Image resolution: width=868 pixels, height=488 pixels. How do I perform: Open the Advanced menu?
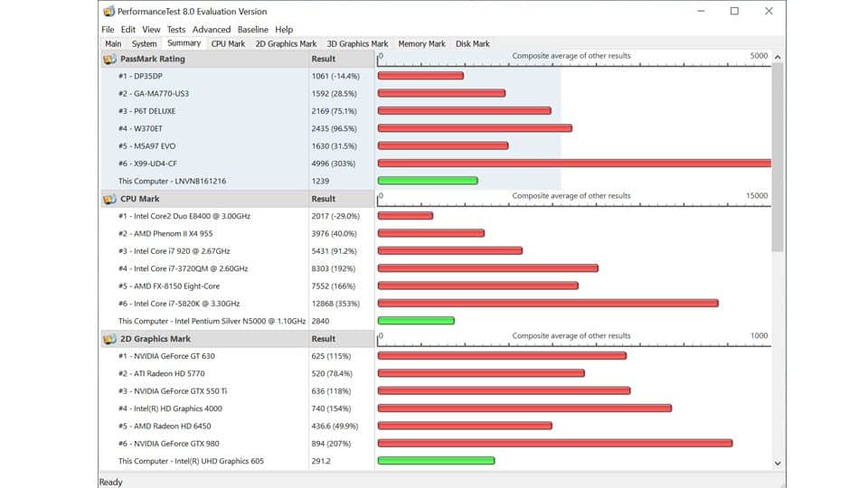tap(212, 29)
